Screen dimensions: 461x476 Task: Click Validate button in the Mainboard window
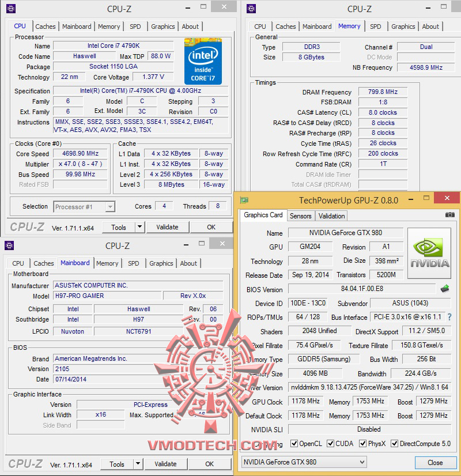point(165,463)
